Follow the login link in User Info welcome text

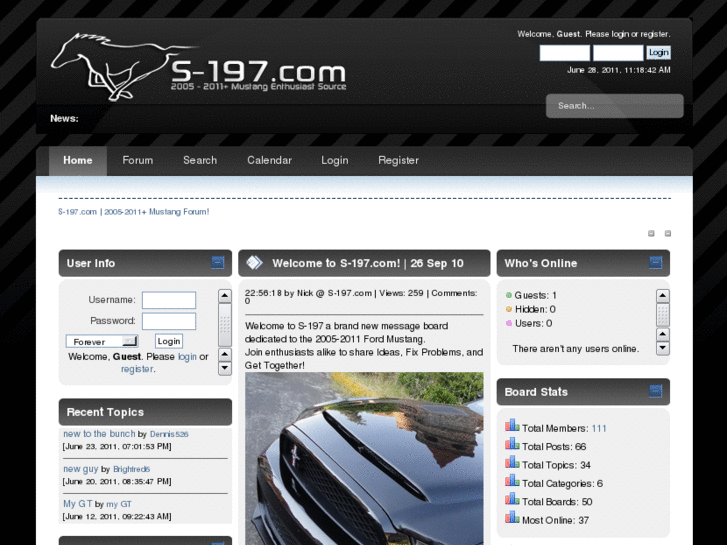[187, 357]
